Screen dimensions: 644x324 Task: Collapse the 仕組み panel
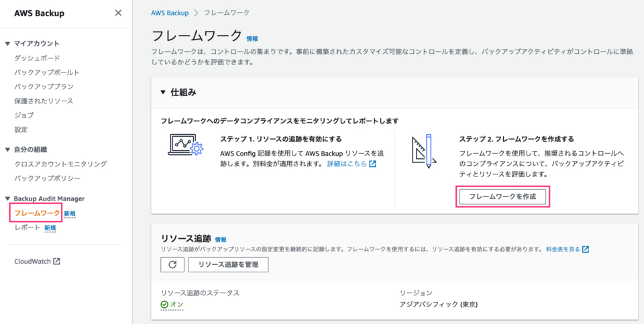[163, 93]
